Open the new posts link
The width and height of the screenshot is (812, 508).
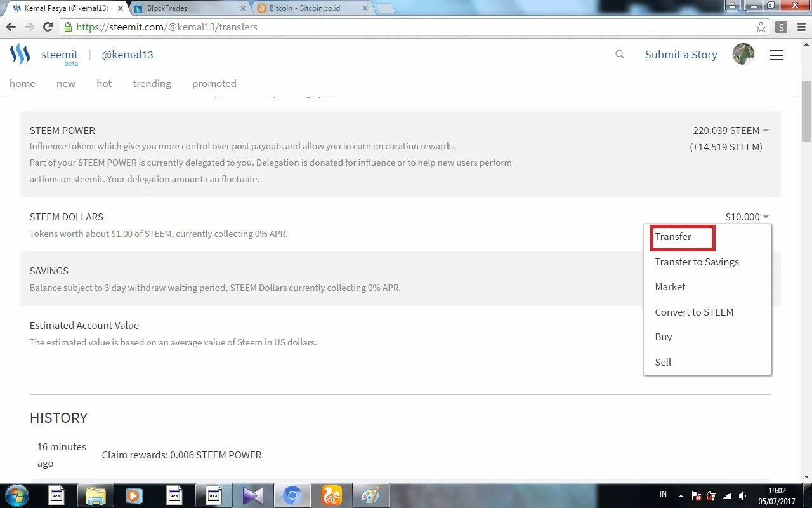coord(66,83)
